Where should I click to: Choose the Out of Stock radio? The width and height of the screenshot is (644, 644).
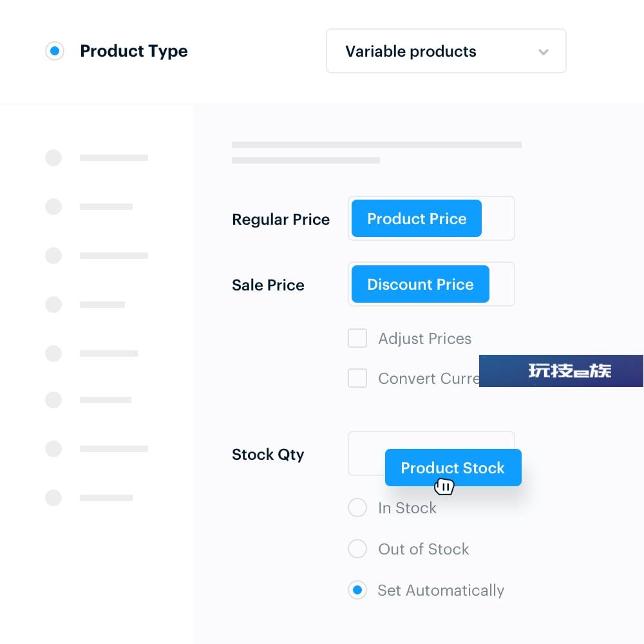pos(357,549)
